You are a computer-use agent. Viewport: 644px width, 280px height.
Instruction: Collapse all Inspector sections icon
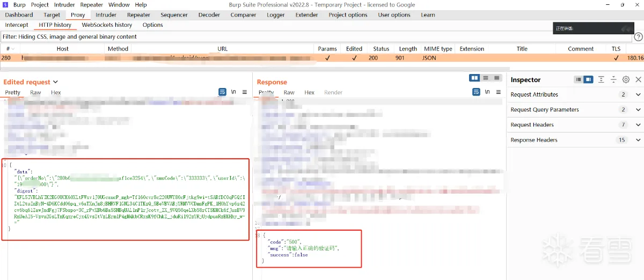coord(614,79)
